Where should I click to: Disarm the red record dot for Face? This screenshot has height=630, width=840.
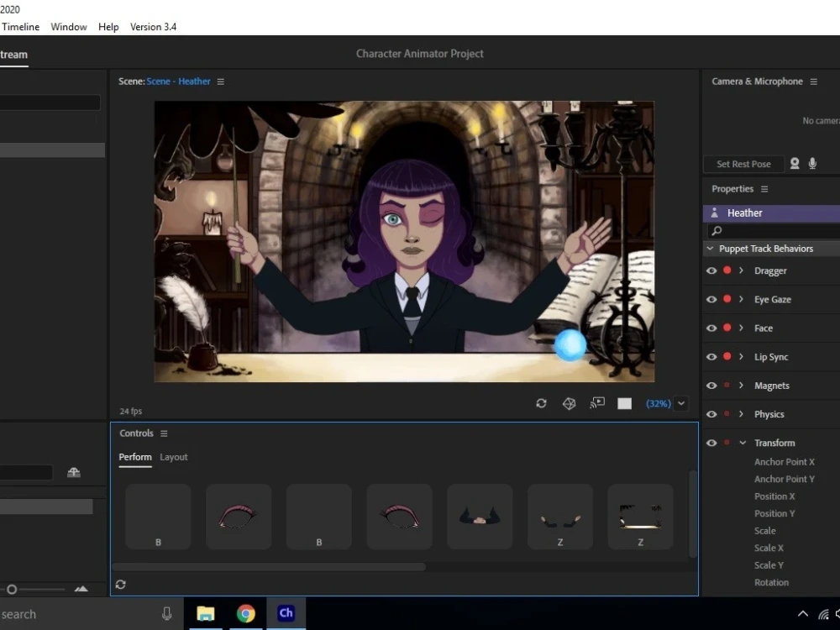(x=727, y=328)
